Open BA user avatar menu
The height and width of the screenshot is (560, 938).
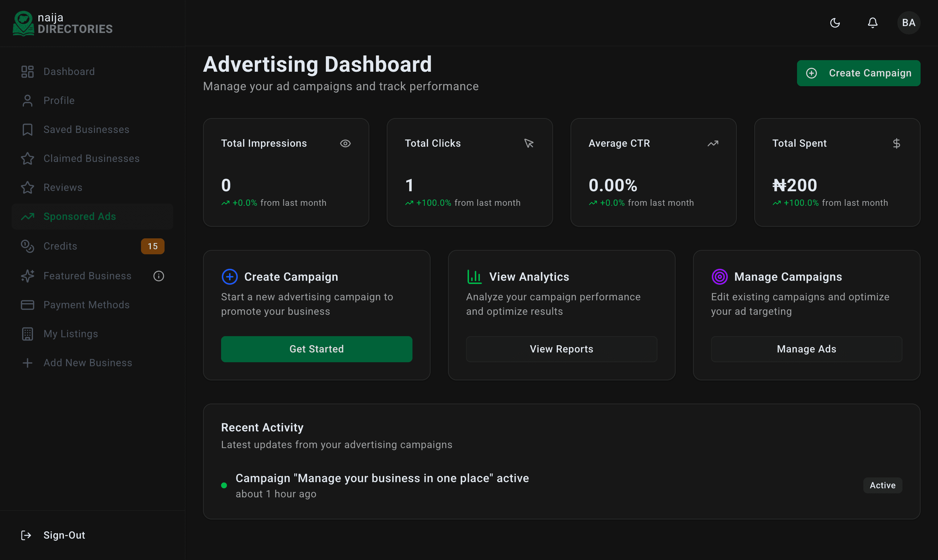coord(908,23)
